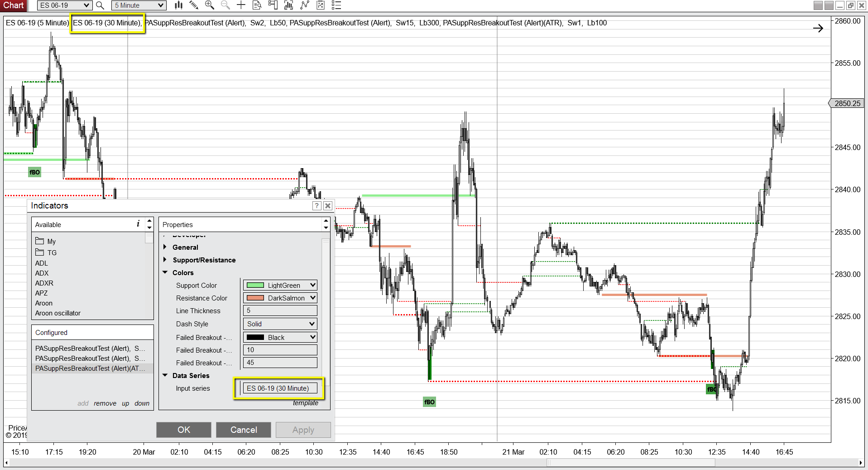Open the Chart menu tab
The height and width of the screenshot is (470, 868).
pos(13,5)
